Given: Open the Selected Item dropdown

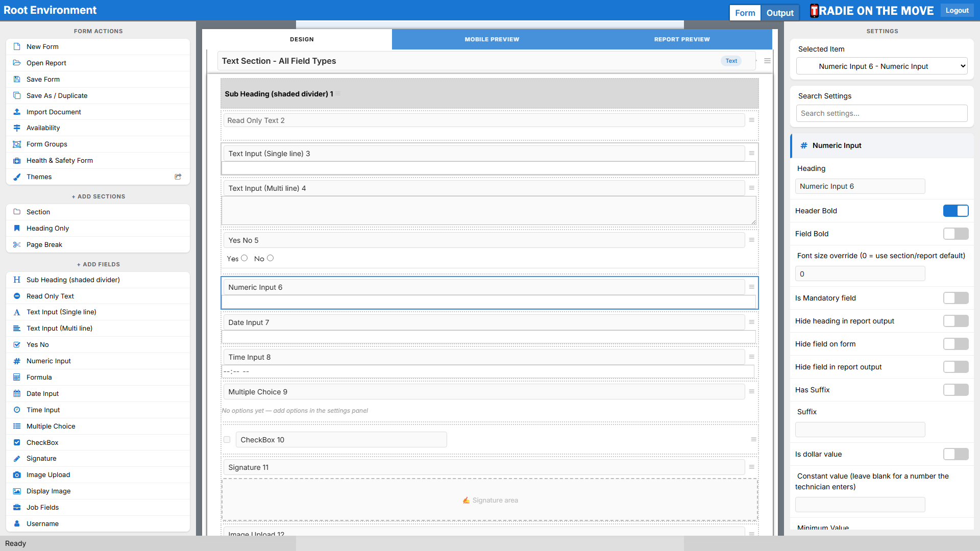Looking at the screenshot, I should point(881,66).
